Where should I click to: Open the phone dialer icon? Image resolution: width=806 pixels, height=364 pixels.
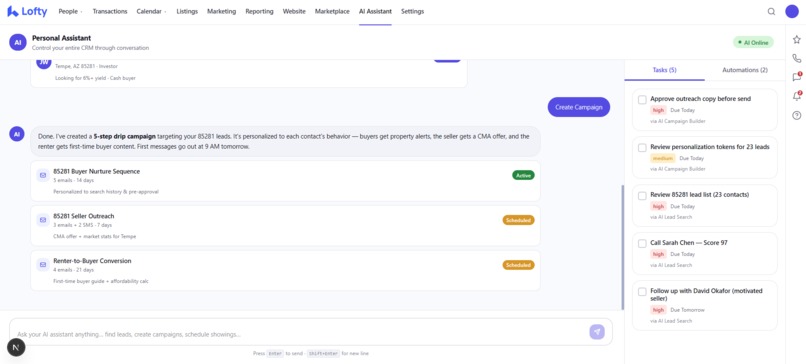tap(796, 58)
